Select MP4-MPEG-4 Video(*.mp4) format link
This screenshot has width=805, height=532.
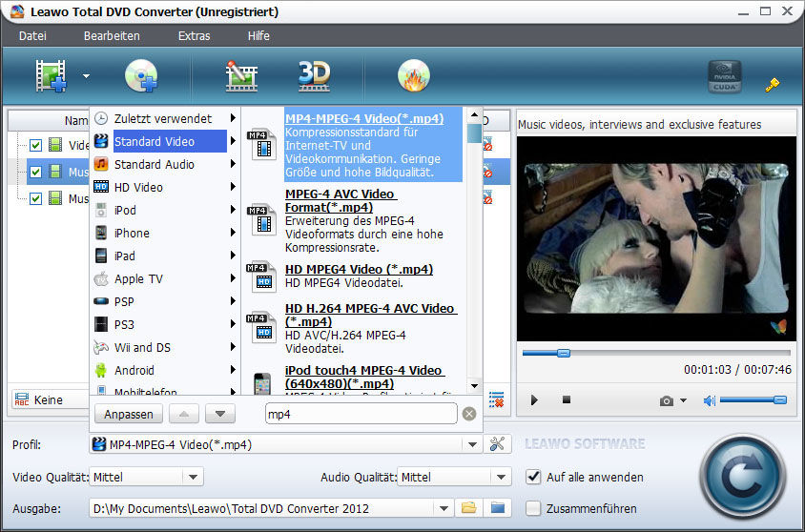(364, 118)
